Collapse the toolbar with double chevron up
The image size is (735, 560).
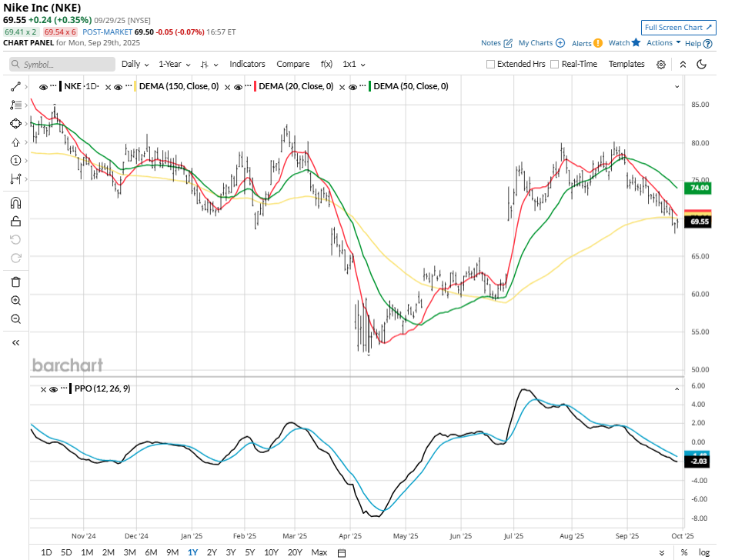coord(683,65)
